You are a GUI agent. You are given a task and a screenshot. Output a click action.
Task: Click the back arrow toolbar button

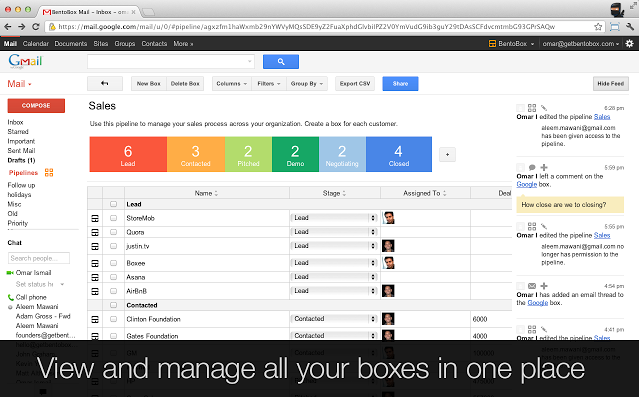105,84
